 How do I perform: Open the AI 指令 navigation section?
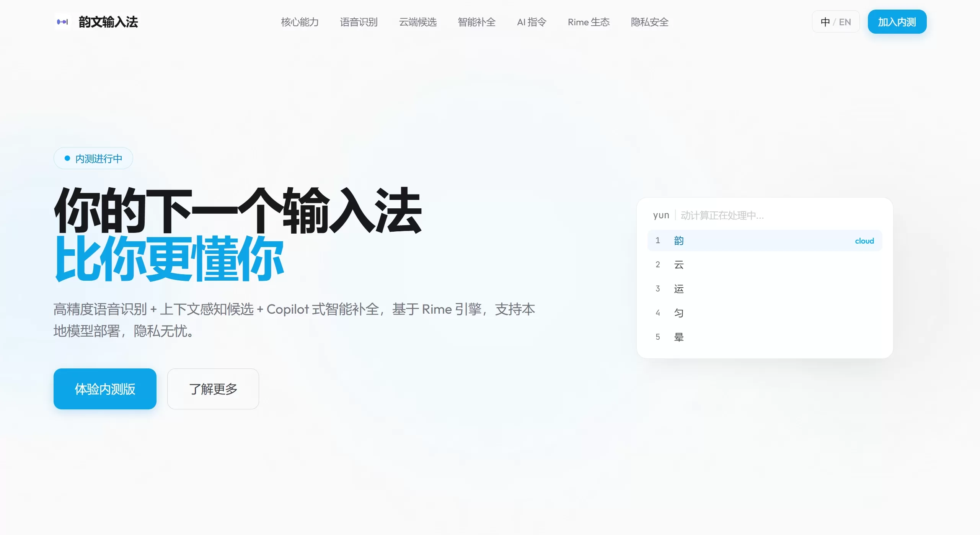(x=531, y=22)
